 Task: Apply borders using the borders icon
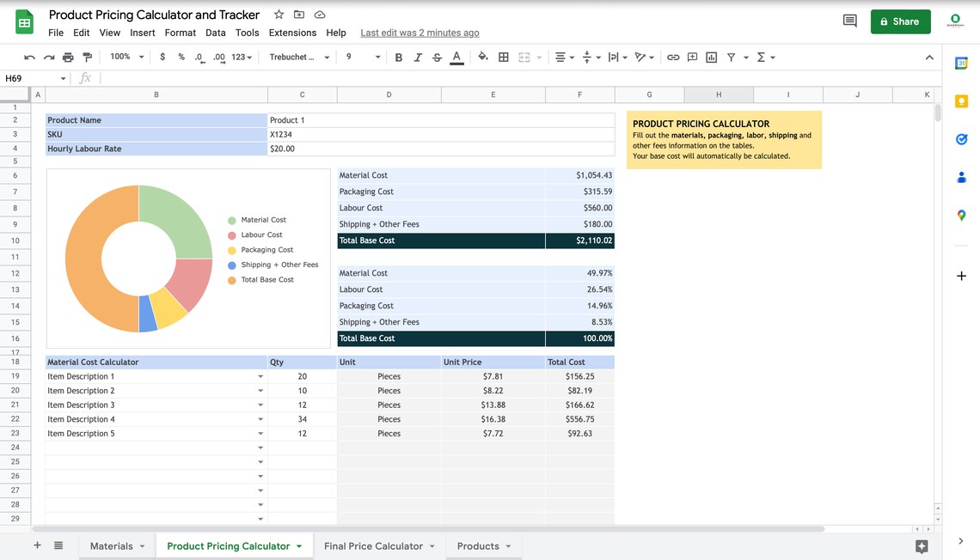503,57
